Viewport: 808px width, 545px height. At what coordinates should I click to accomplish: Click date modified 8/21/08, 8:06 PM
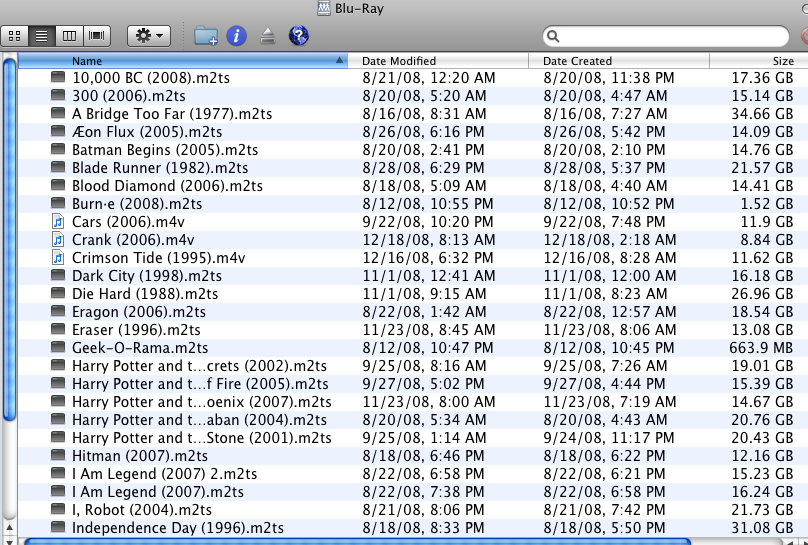tap(423, 509)
